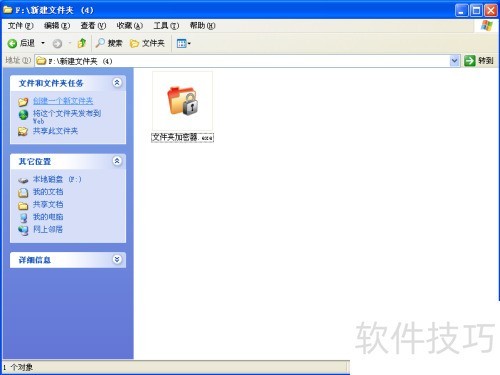Click the status bar '1 个对象' text
Viewport: 500px width, 375px height.
[18, 367]
